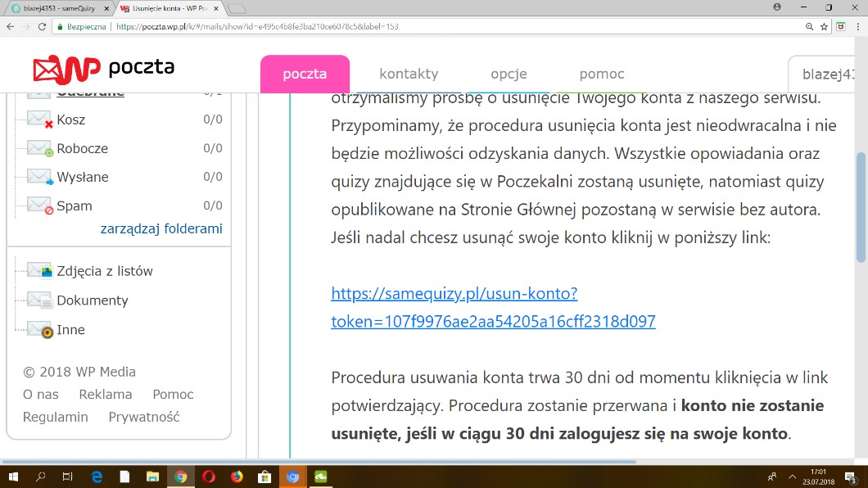Switch to the kontakty tab
Viewport: 868px width, 488px height.
(x=409, y=74)
